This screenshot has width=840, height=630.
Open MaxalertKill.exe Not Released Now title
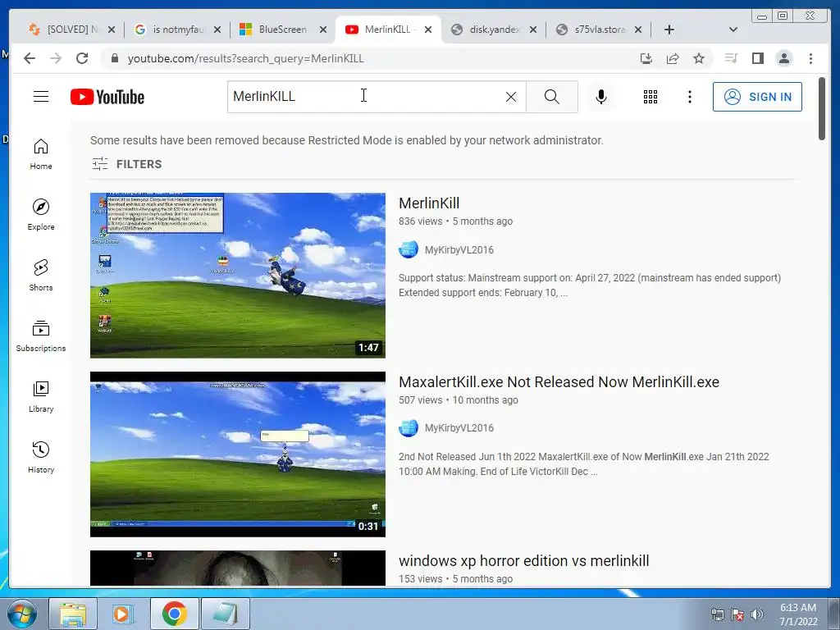[559, 382]
